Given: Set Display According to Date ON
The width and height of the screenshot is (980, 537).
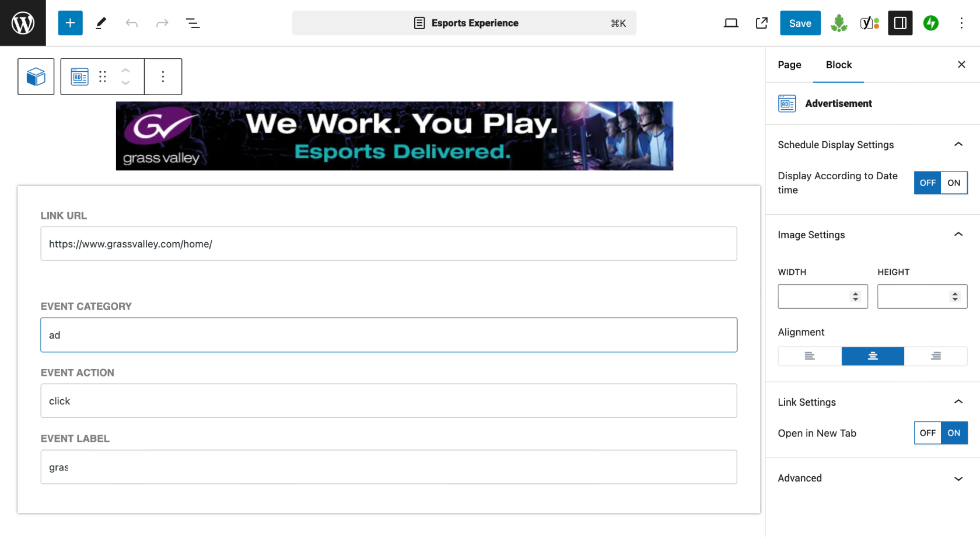Looking at the screenshot, I should [954, 183].
